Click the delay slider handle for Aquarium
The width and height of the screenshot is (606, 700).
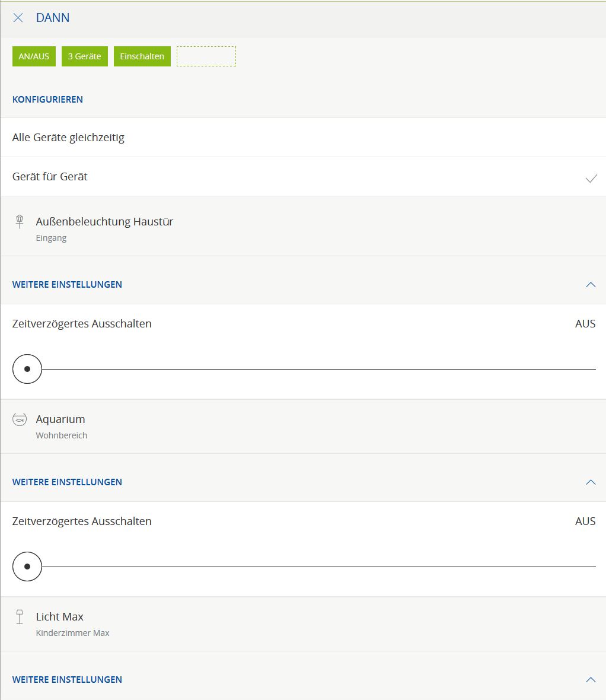coord(27,567)
